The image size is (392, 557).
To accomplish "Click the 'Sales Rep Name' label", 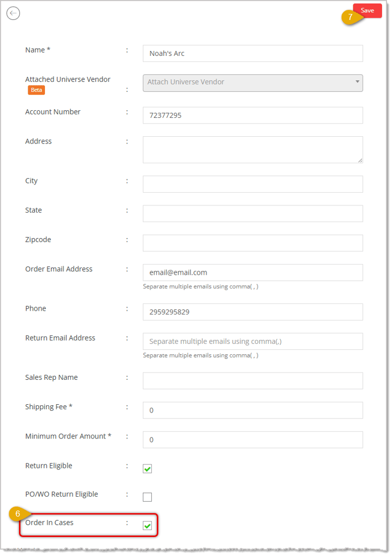I will (51, 378).
